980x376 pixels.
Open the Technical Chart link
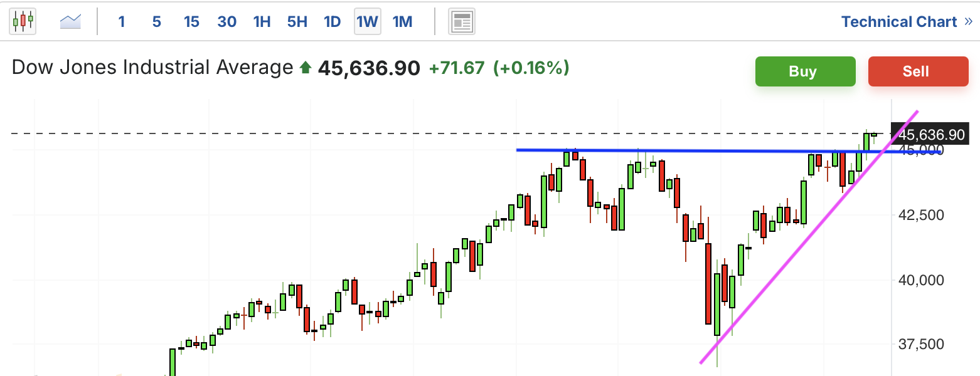point(907,22)
